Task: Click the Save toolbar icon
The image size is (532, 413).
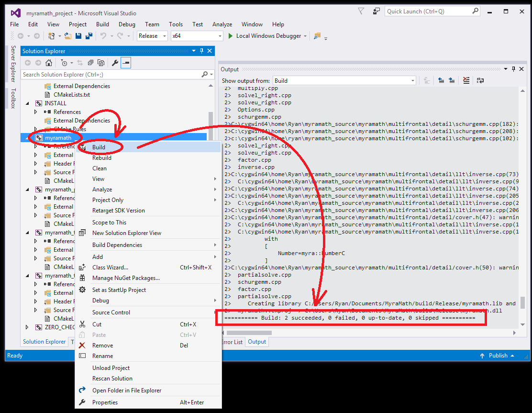Action: (78, 36)
